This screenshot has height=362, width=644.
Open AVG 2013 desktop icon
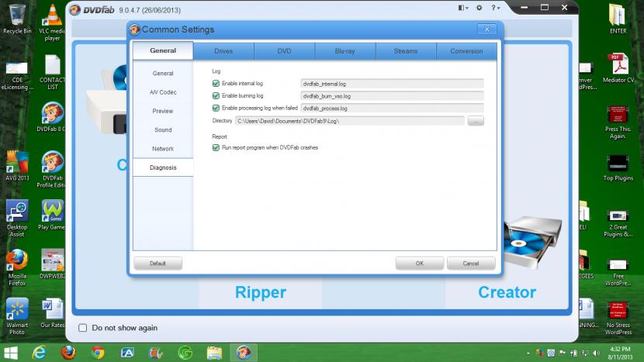[x=17, y=166]
